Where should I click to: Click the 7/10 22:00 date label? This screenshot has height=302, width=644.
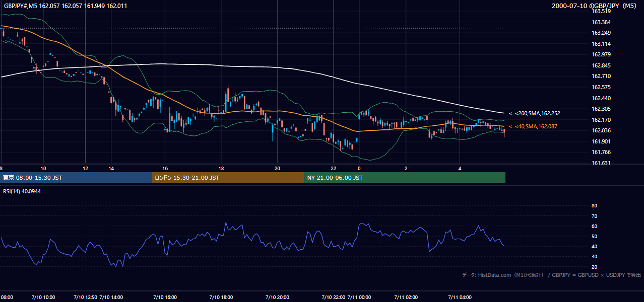[333, 297]
